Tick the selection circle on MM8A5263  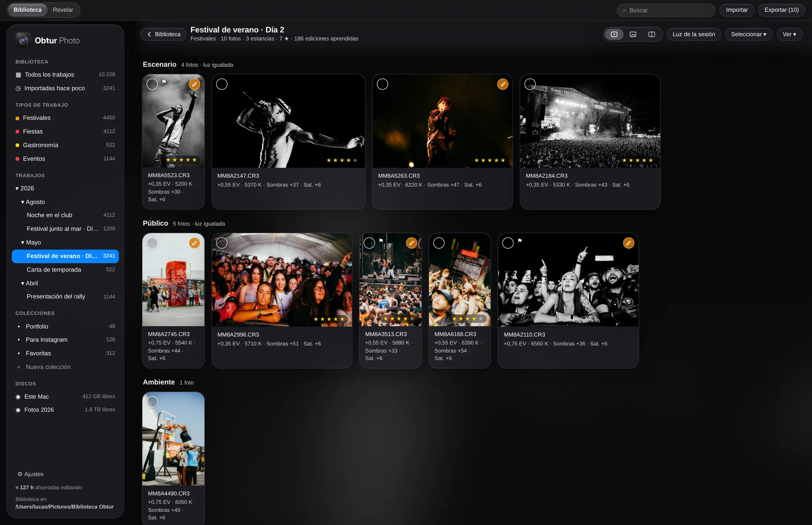382,84
